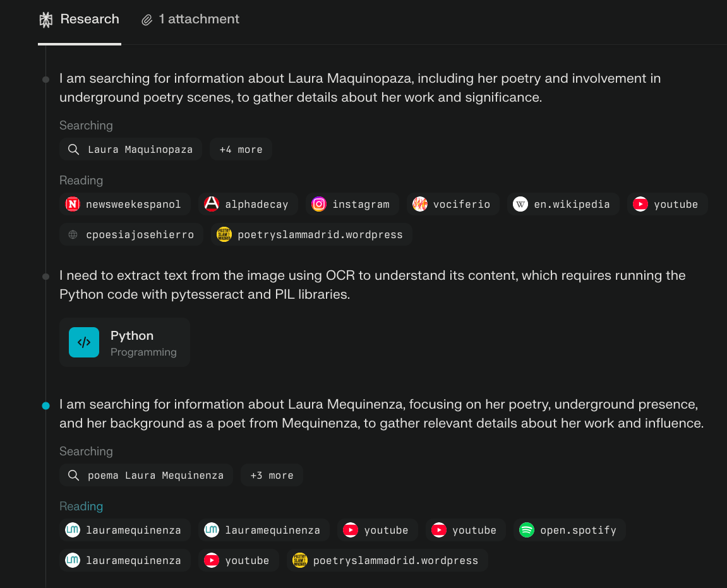Click the cpoesiajosehierro globe icon
This screenshot has width=727, height=588.
click(x=73, y=234)
